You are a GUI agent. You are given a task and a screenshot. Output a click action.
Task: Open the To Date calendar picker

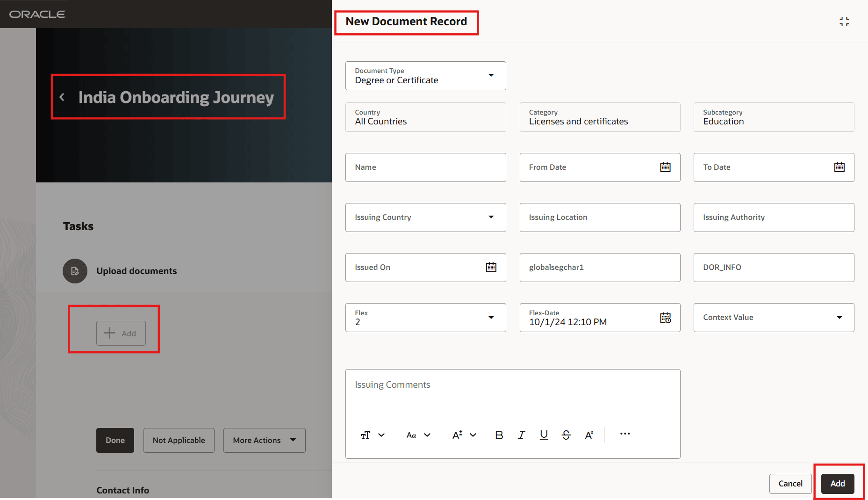(839, 167)
